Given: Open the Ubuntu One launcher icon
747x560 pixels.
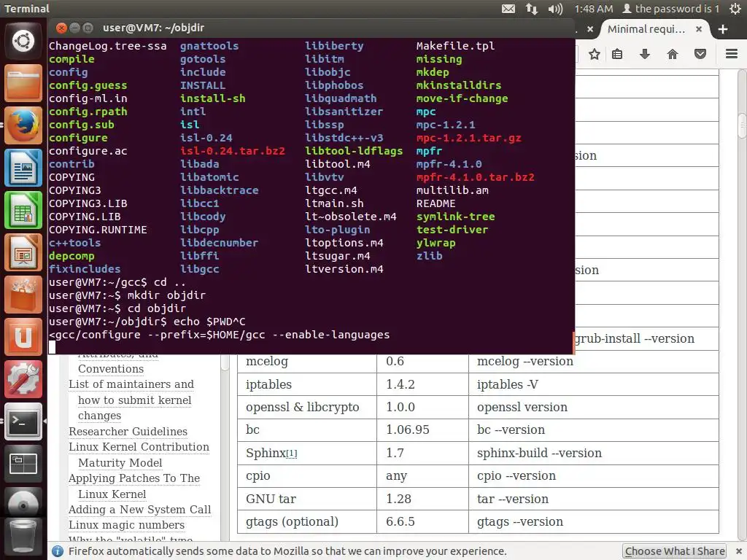Looking at the screenshot, I should coord(23,337).
